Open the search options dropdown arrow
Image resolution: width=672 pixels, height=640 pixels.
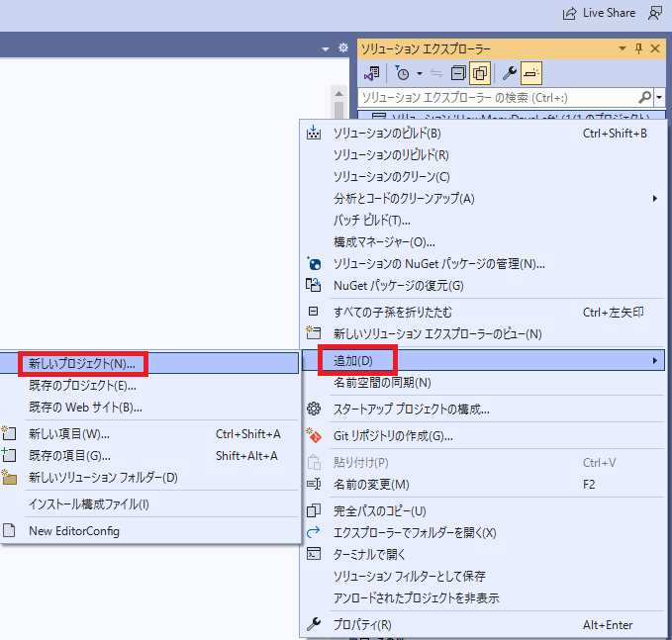point(659,98)
